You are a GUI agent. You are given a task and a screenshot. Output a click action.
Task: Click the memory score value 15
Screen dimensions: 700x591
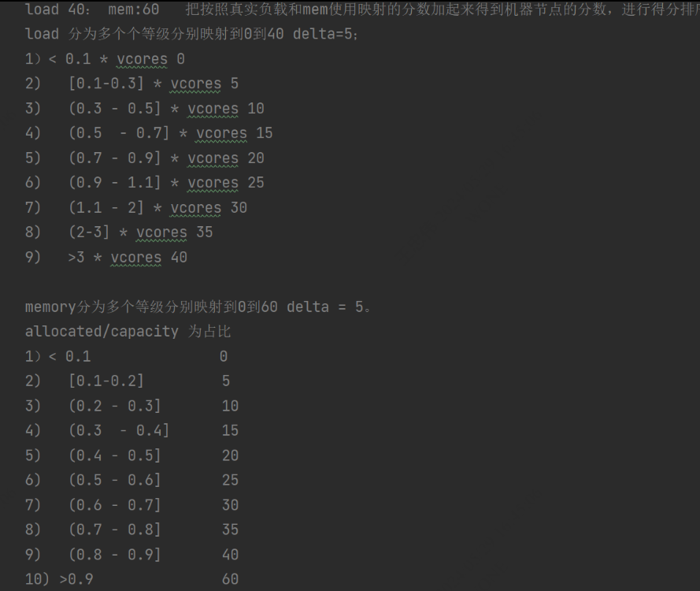tap(231, 430)
